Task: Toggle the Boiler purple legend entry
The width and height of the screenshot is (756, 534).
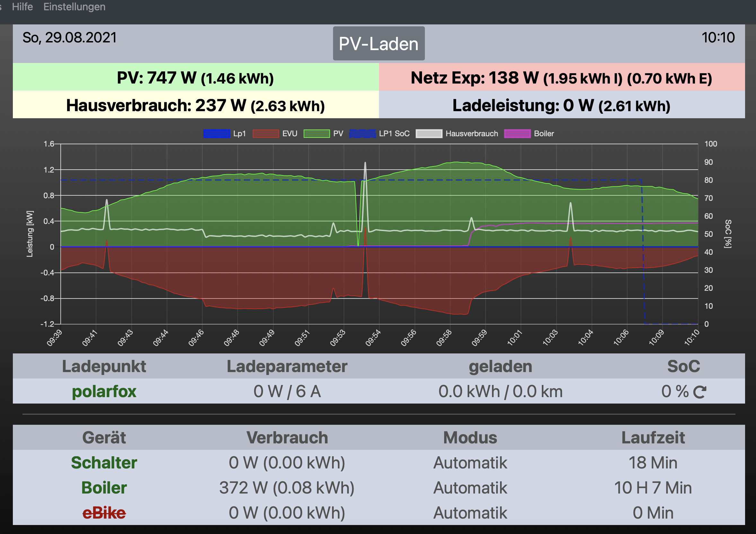Action: pyautogui.click(x=517, y=133)
